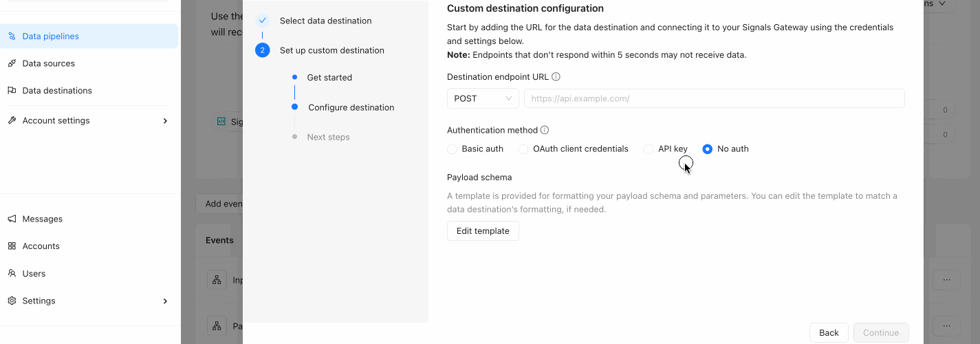
Task: Jump to Get started sub-step
Action: [329, 78]
